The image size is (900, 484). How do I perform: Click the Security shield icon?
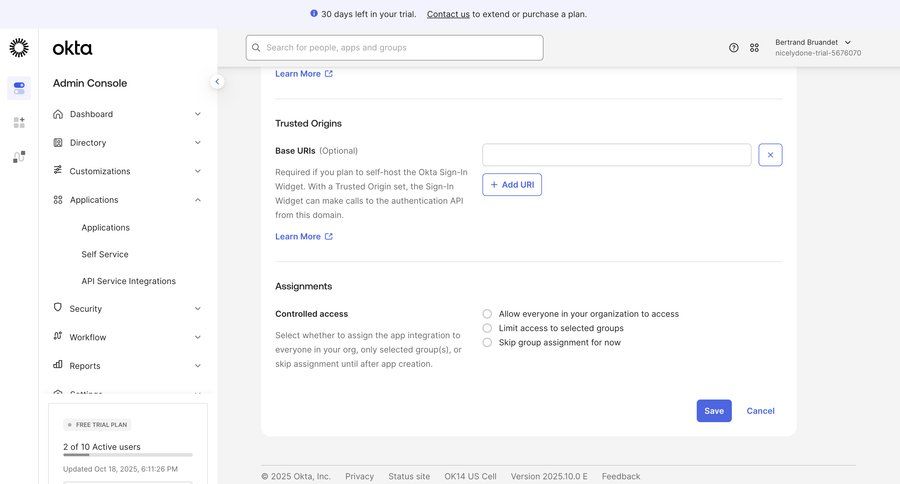[x=58, y=308]
